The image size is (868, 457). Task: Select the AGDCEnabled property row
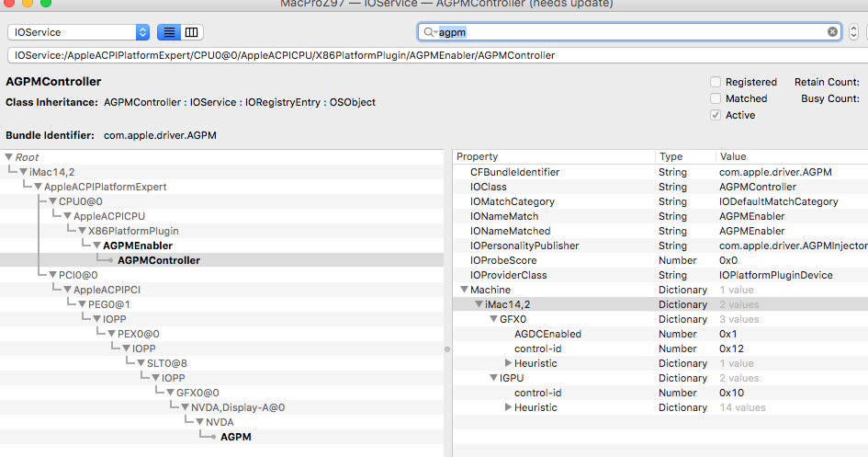[x=660, y=334]
